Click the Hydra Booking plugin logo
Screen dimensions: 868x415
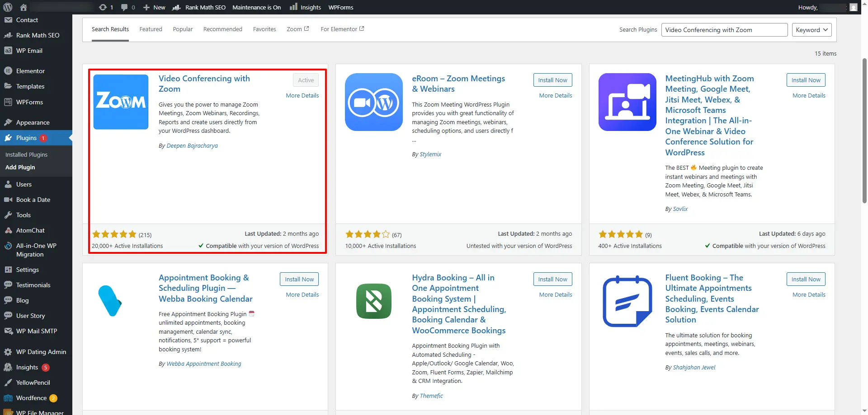tap(374, 301)
